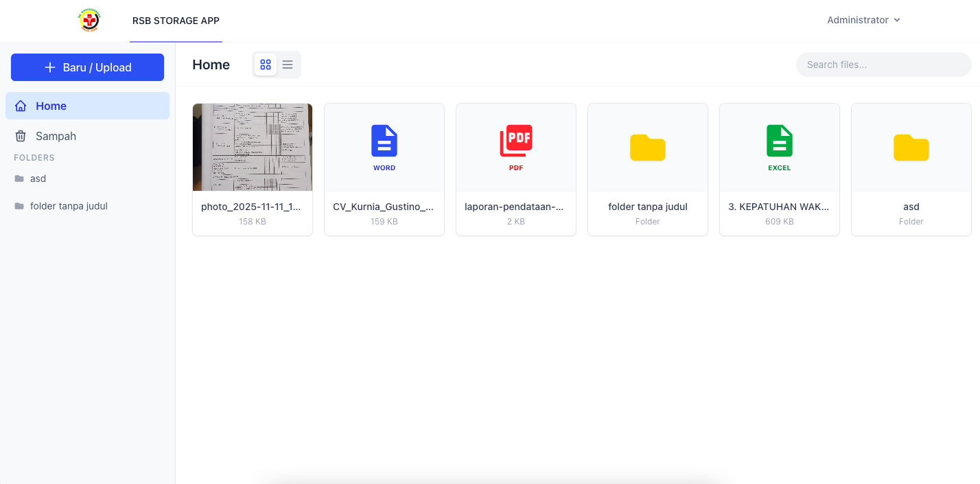Click the RSB hospital logo icon
The height and width of the screenshot is (484, 980).
89,20
